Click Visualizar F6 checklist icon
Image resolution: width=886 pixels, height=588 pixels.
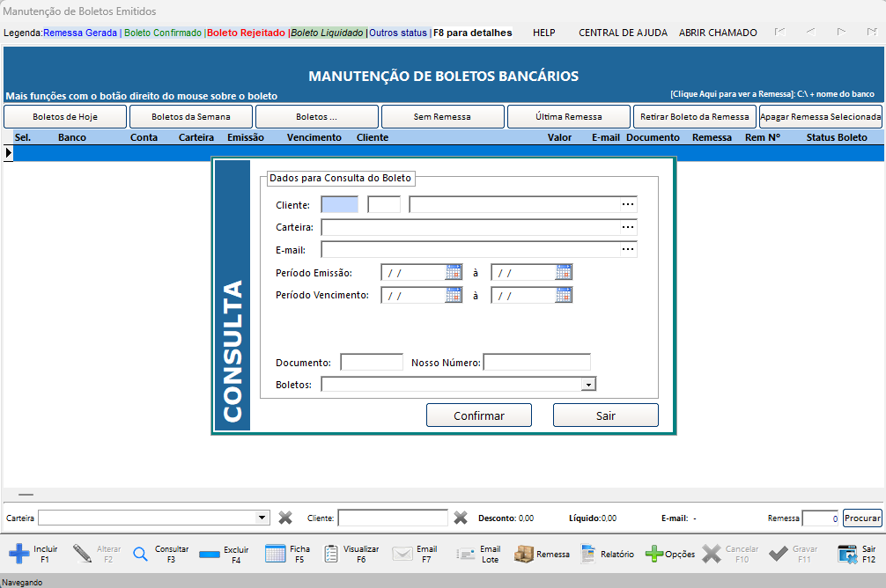pyautogui.click(x=331, y=554)
